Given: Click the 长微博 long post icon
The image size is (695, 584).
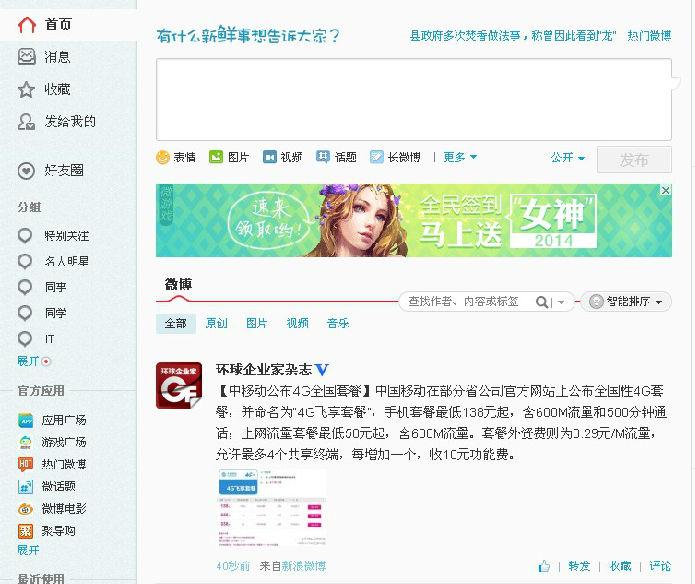Looking at the screenshot, I should [x=377, y=157].
